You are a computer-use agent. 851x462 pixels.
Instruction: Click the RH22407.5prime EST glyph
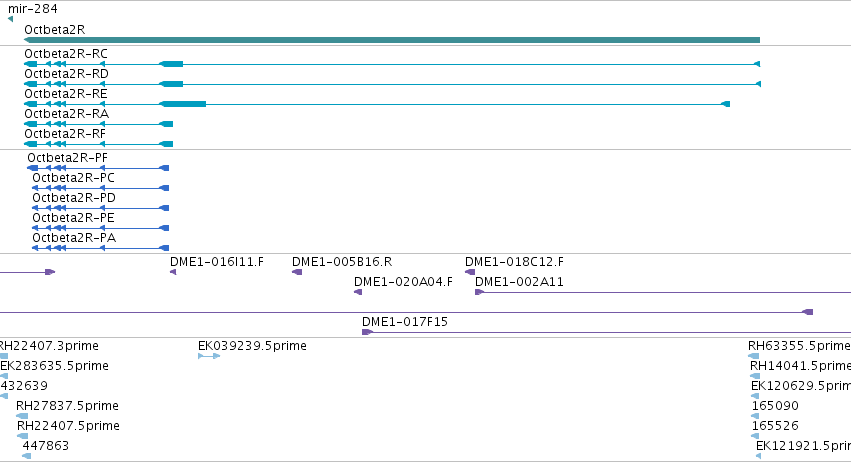click(x=22, y=436)
